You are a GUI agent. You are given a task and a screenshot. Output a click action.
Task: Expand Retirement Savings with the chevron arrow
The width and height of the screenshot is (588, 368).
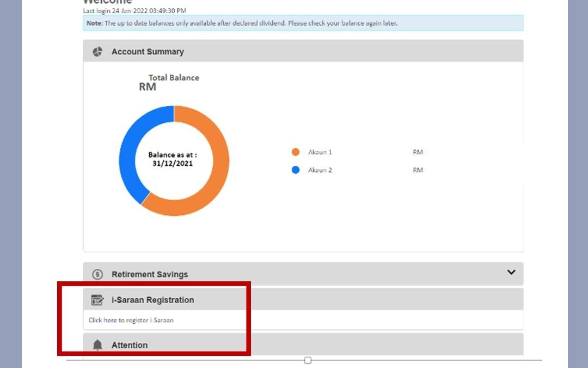pyautogui.click(x=511, y=273)
